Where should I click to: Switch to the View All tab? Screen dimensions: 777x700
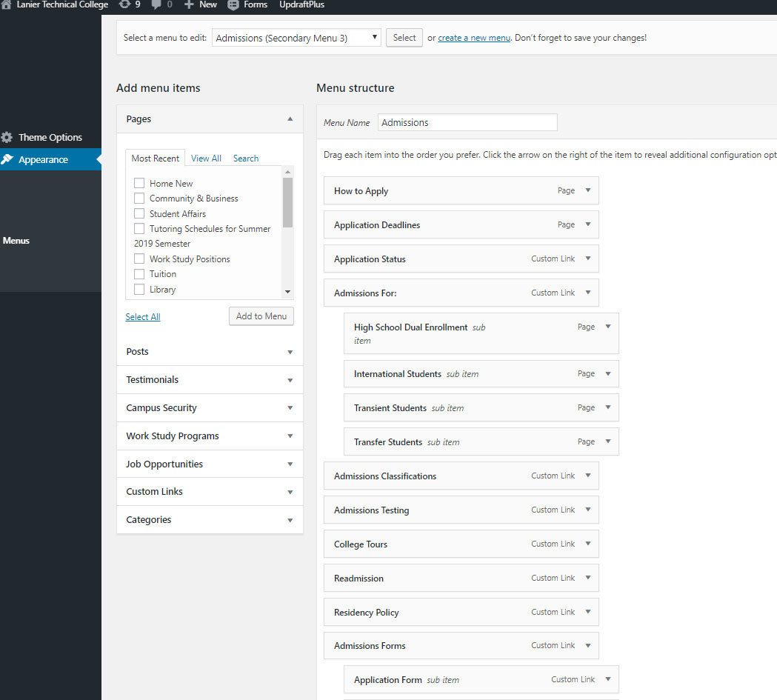pos(206,158)
